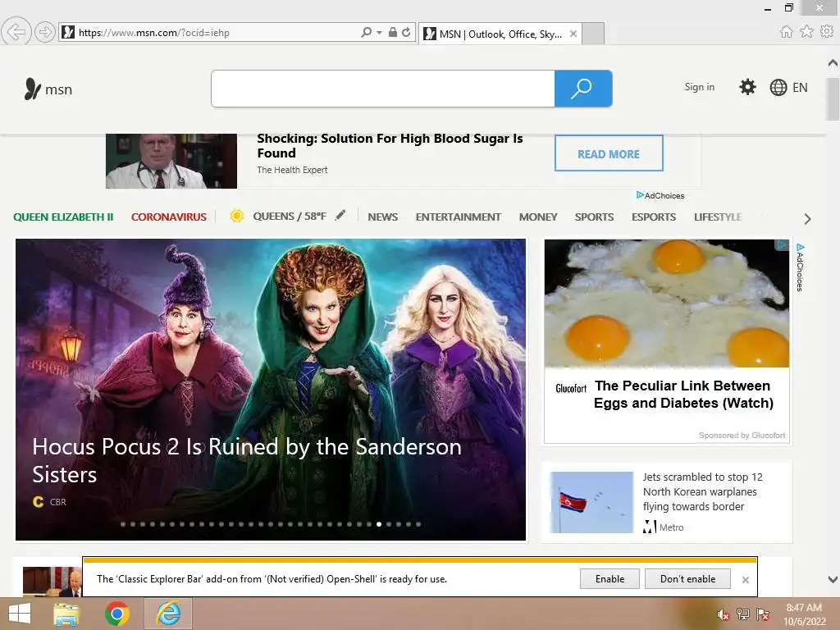This screenshot has height=630, width=840.
Task: Open the EN language globe selector
Action: pos(788,87)
